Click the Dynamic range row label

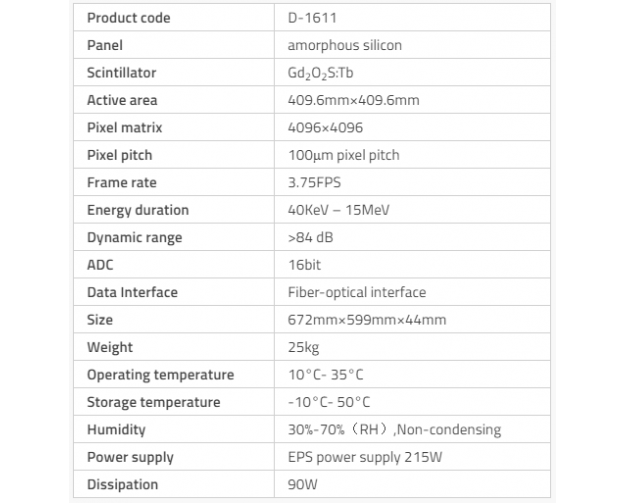pyautogui.click(x=134, y=238)
